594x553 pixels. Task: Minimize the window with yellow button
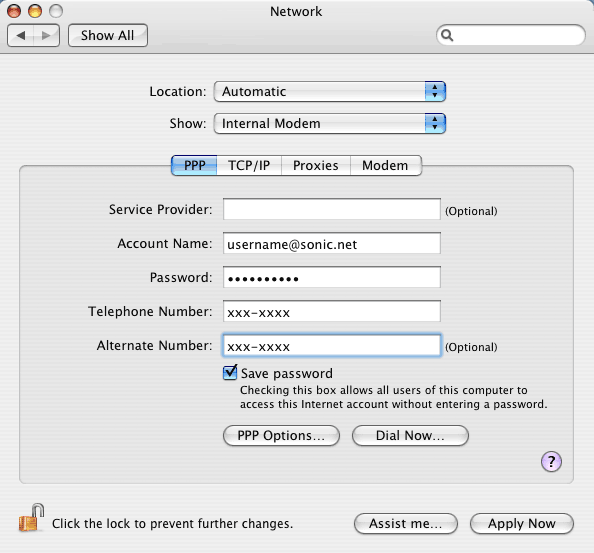pos(35,11)
